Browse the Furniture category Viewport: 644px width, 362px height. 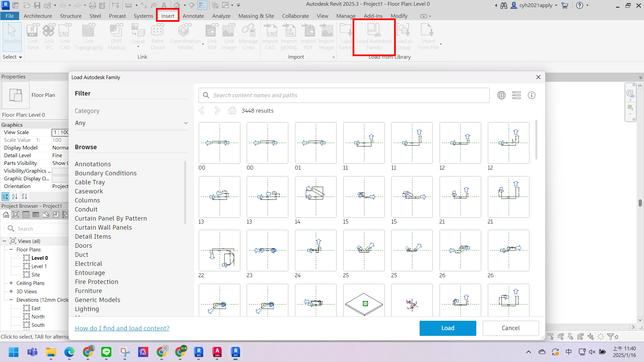89,291
